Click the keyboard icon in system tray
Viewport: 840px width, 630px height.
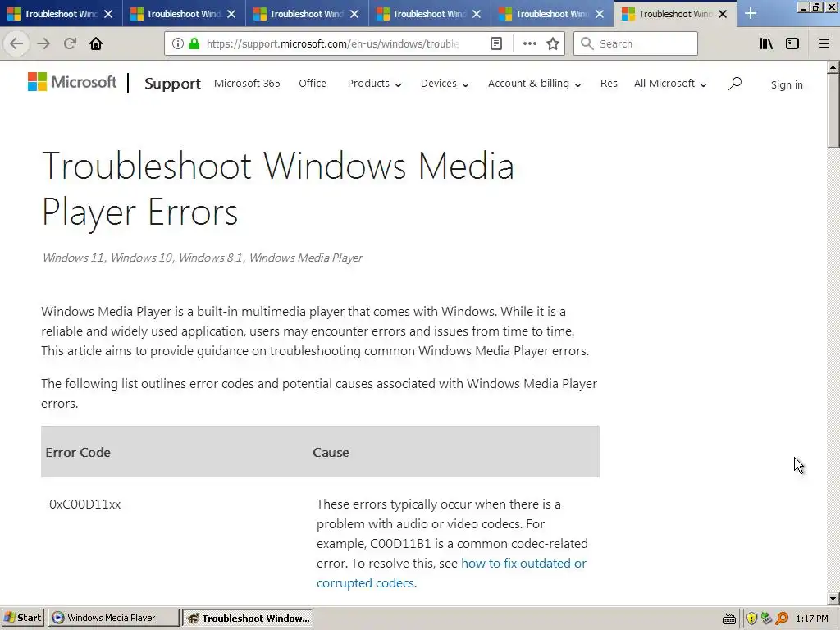[x=729, y=619]
